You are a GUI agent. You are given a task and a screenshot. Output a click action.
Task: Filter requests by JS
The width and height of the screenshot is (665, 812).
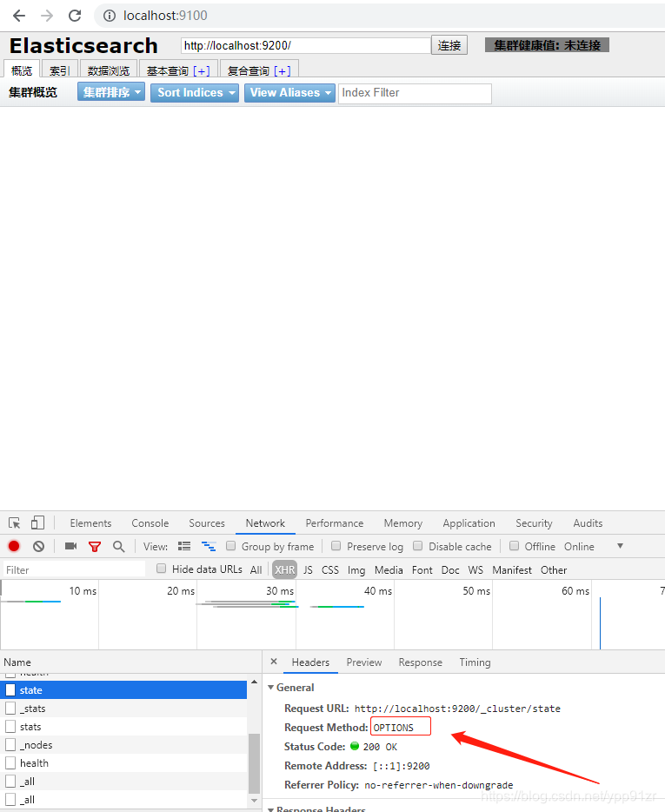(x=308, y=569)
